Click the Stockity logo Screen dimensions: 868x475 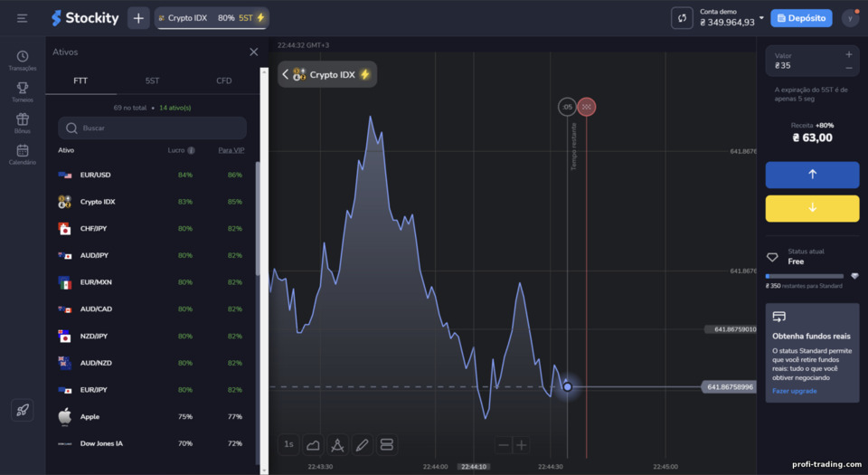click(85, 18)
